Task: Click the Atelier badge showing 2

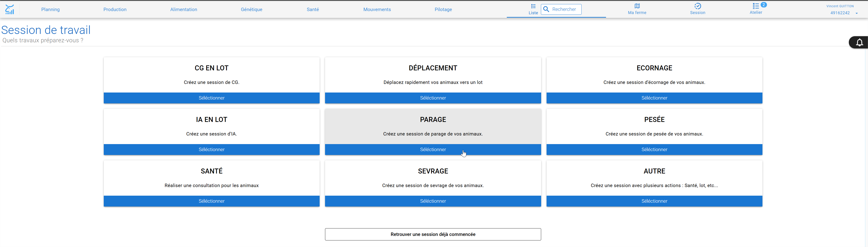Action: [764, 5]
